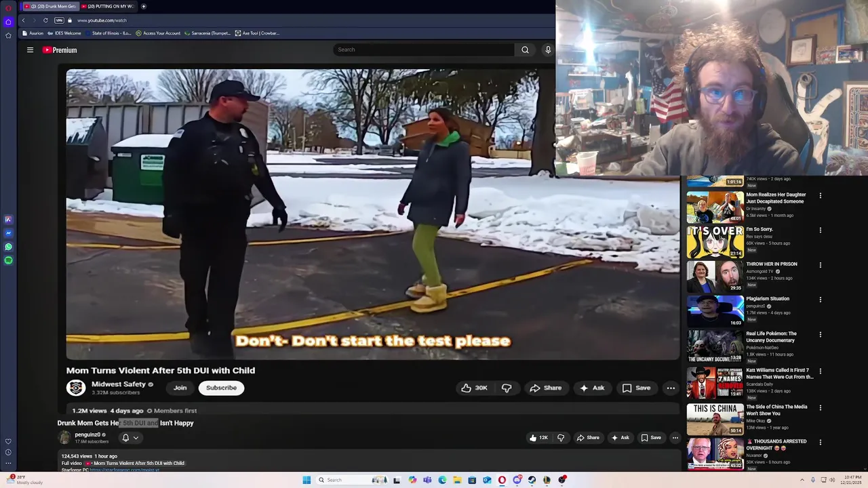Screen dimensions: 868x488
Task: Open menu for Plagiarism Situation video
Action: click(820, 300)
